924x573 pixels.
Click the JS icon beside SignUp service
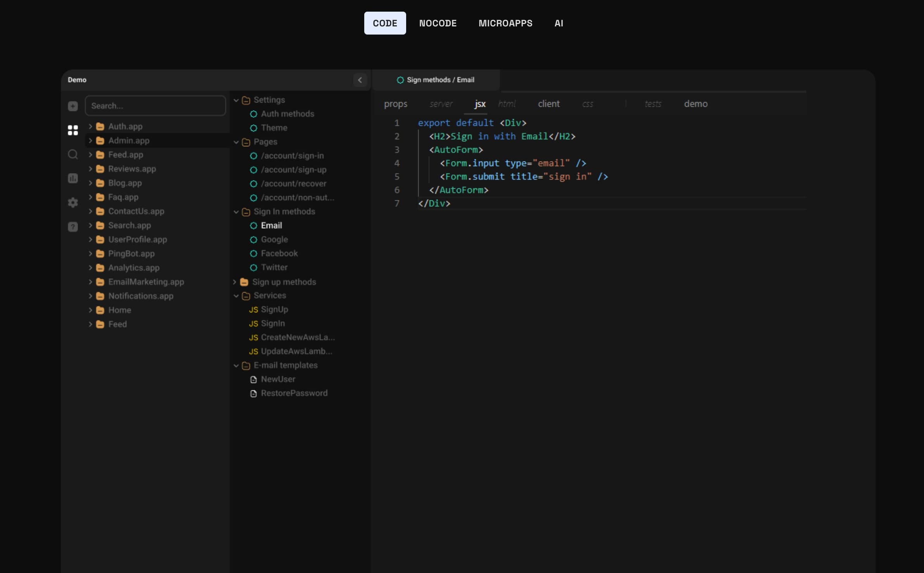pos(254,309)
